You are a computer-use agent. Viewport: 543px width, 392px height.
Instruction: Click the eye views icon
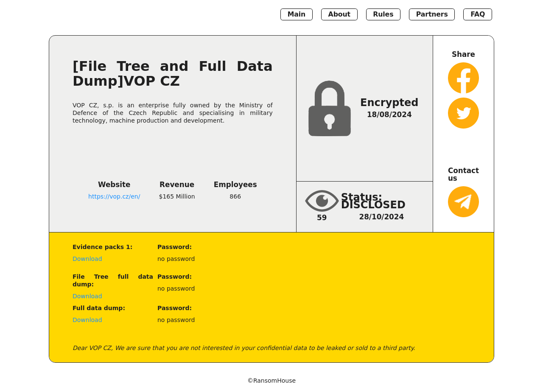(322, 201)
